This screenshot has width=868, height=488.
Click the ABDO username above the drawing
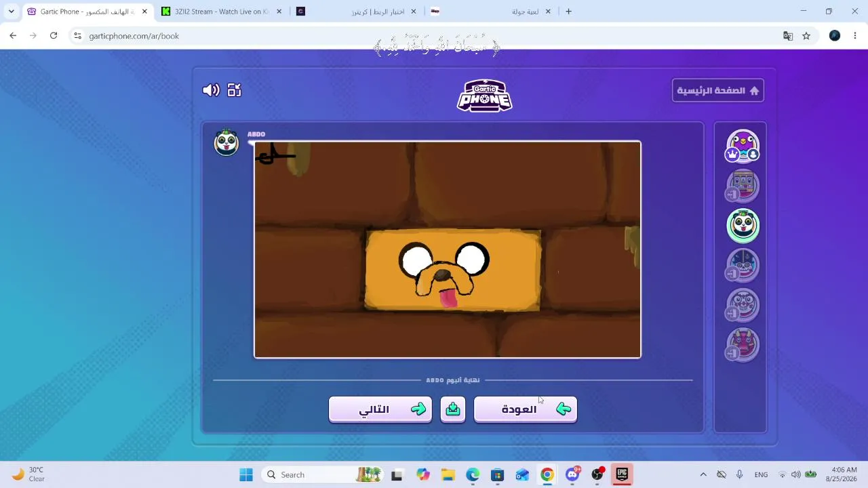coord(256,134)
